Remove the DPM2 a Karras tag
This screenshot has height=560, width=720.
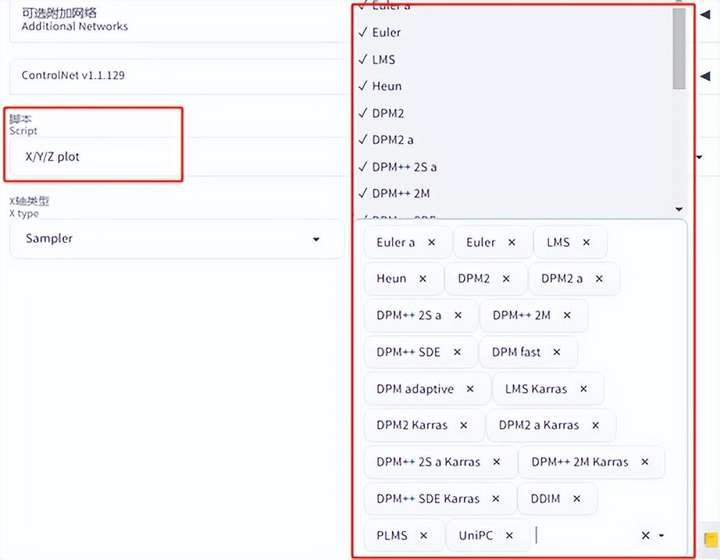(x=595, y=426)
